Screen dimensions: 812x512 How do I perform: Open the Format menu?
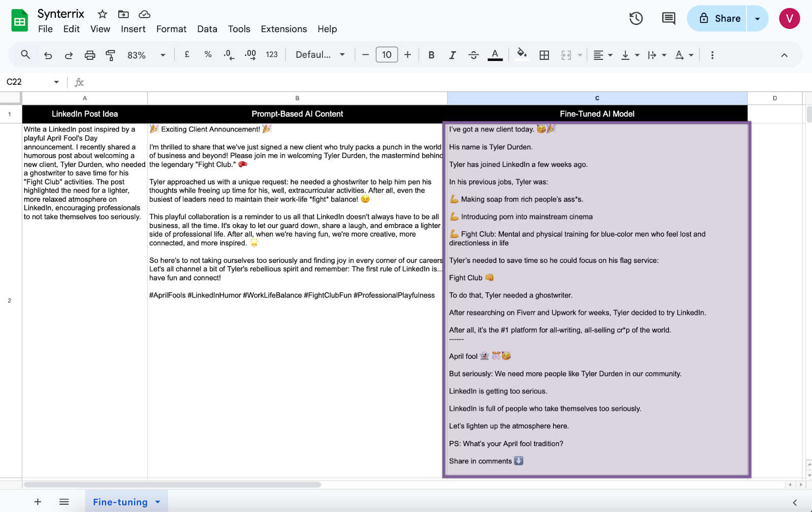click(x=172, y=29)
